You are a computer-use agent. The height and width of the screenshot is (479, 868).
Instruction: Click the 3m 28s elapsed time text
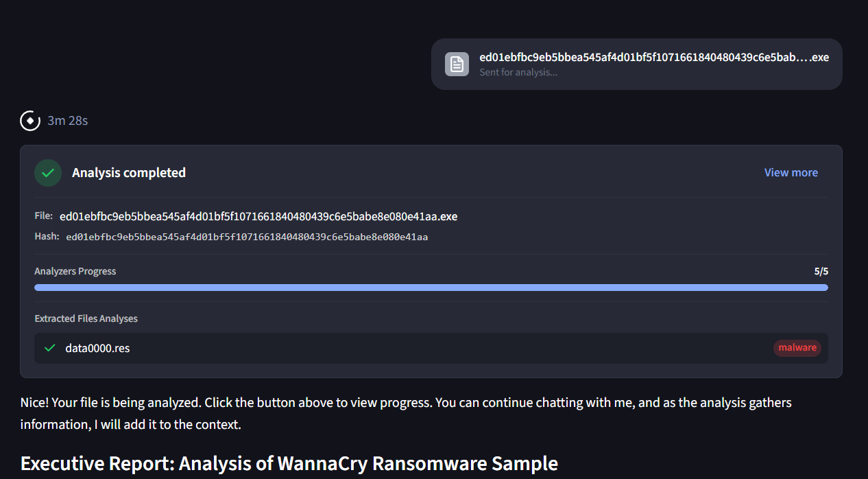click(x=68, y=121)
